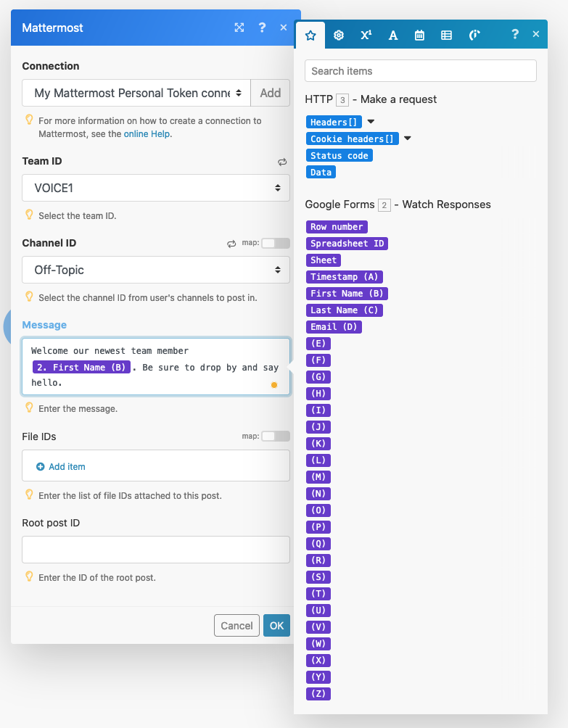Toggle the Channel ID map switch
This screenshot has width=568, height=728.
(276, 243)
